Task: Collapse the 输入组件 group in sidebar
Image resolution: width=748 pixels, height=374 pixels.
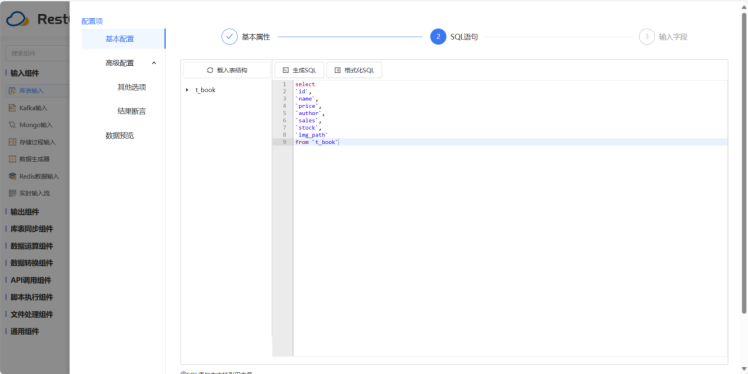Action: [25, 73]
